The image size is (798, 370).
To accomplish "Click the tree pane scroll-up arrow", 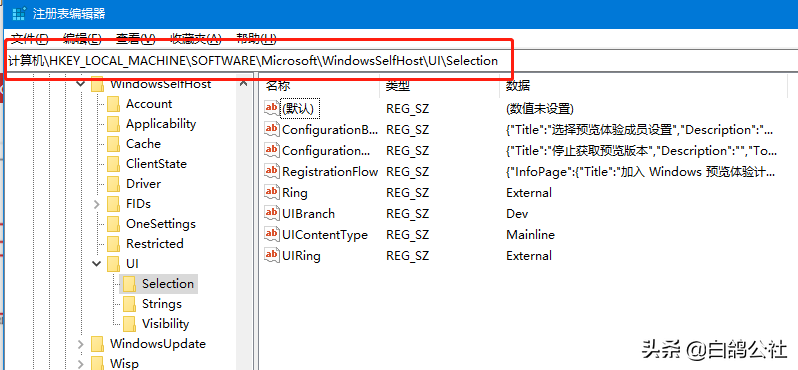I will (244, 84).
